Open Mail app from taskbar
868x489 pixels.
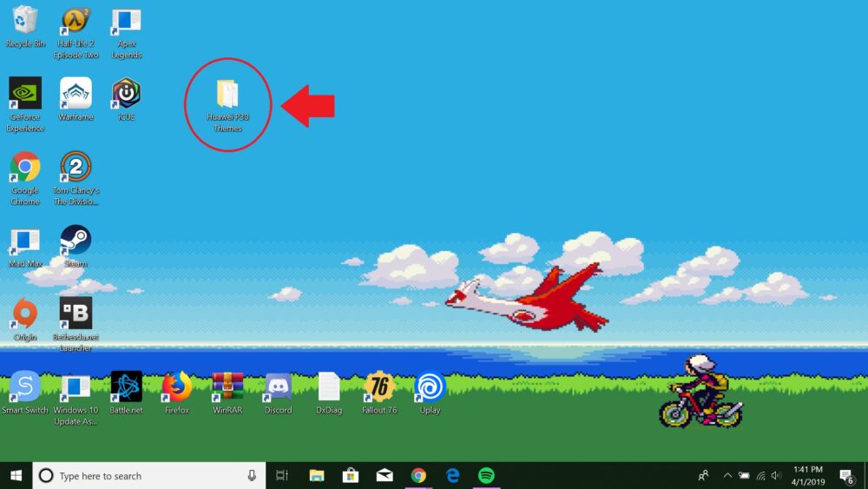(385, 476)
